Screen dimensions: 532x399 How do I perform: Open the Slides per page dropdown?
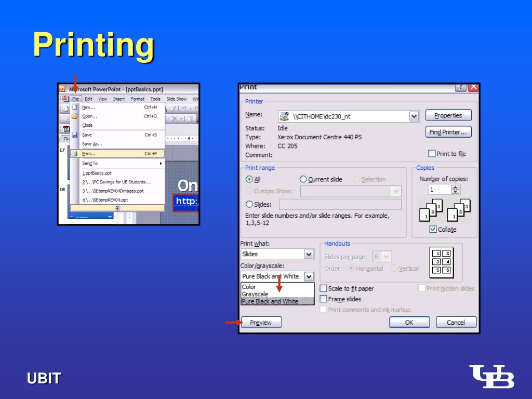[387, 257]
